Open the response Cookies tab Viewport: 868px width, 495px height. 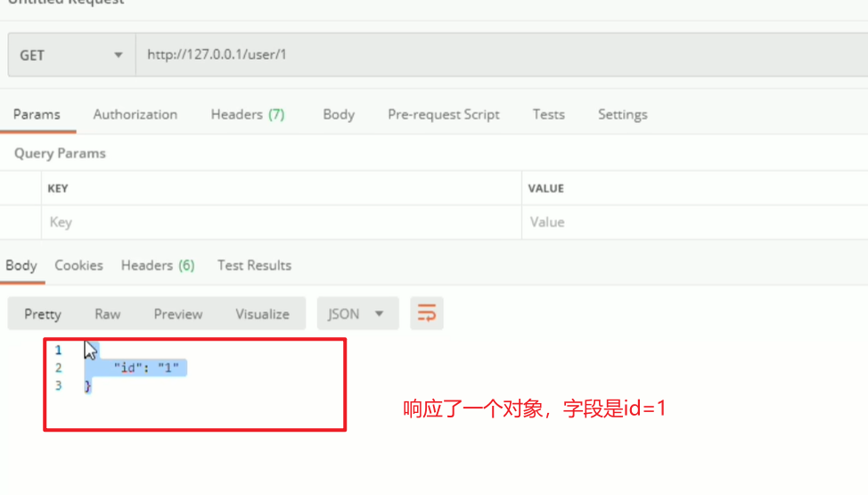[x=78, y=265]
